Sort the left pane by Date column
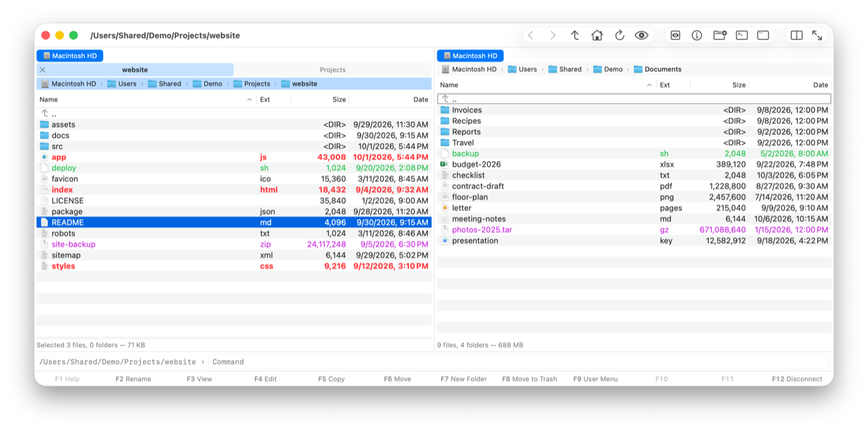The width and height of the screenshot is (868, 431). click(x=390, y=99)
